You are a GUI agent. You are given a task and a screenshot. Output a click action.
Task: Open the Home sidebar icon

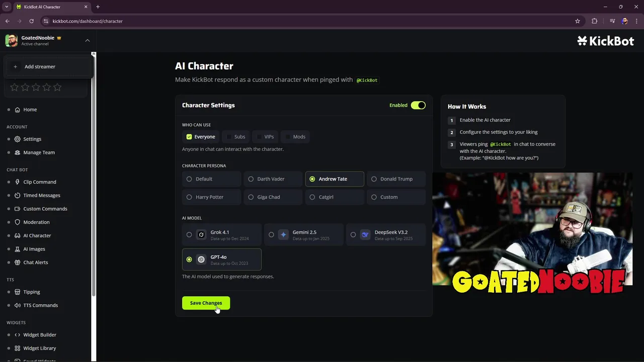[x=18, y=110]
